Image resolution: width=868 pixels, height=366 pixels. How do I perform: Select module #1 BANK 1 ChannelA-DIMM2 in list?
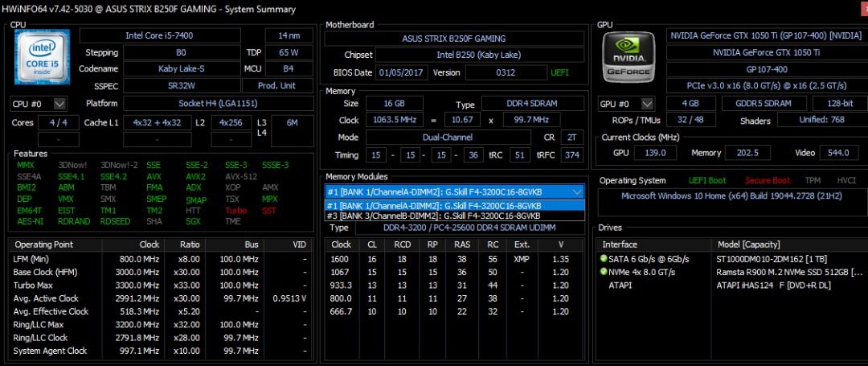click(454, 205)
